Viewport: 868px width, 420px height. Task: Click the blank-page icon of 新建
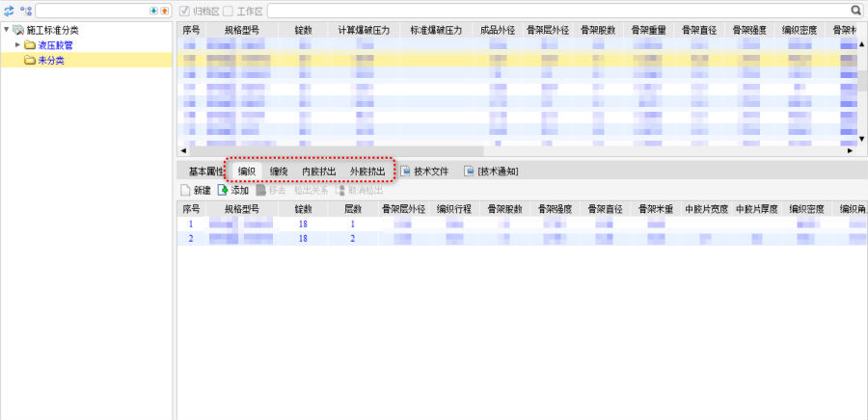tap(185, 190)
